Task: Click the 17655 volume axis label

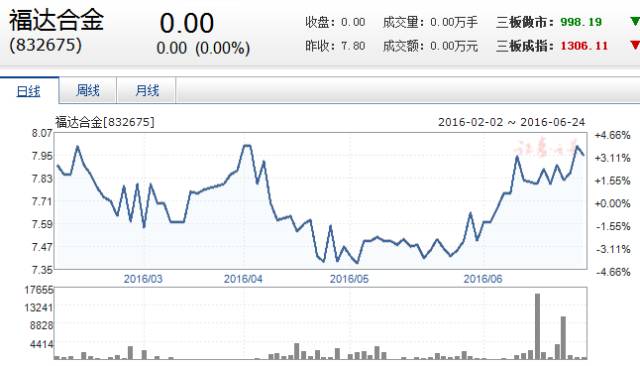Action: 39,290
